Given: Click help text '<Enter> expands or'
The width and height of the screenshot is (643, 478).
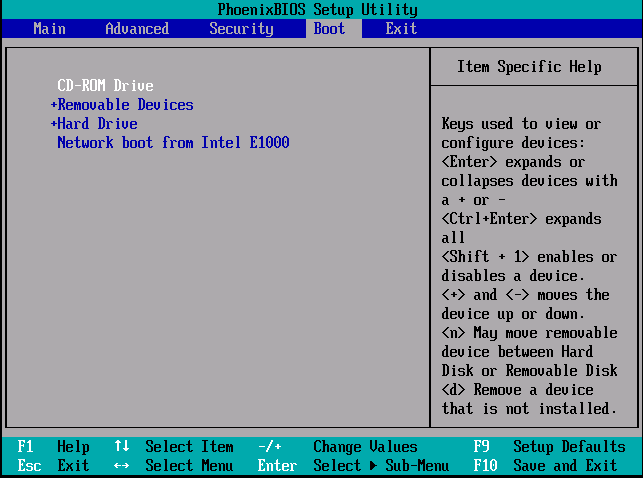Looking at the screenshot, I should pyautogui.click(x=513, y=162).
